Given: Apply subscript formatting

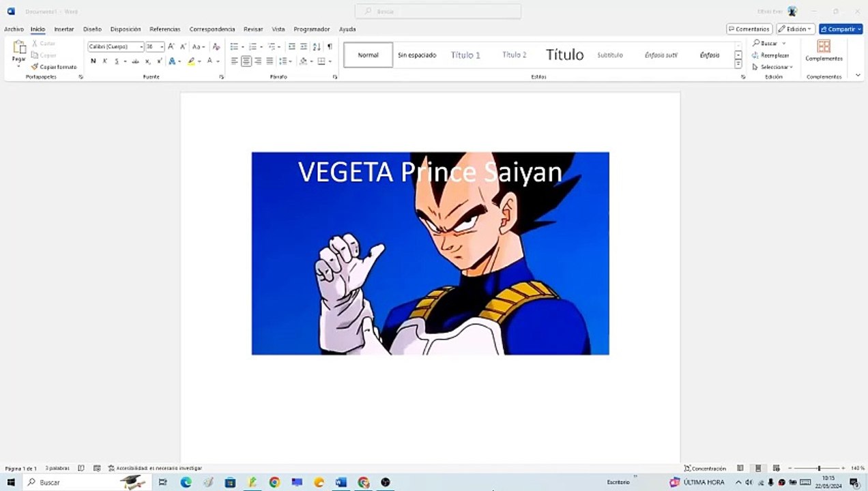Looking at the screenshot, I should (147, 61).
